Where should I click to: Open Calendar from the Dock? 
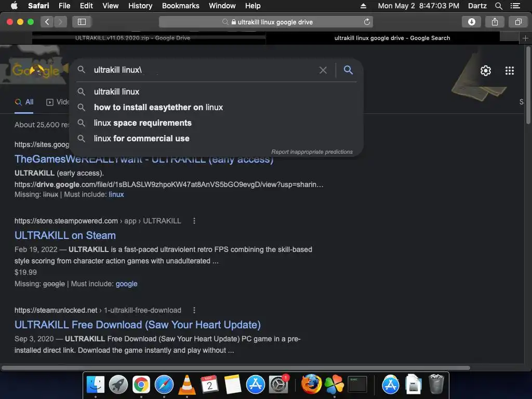click(x=209, y=385)
